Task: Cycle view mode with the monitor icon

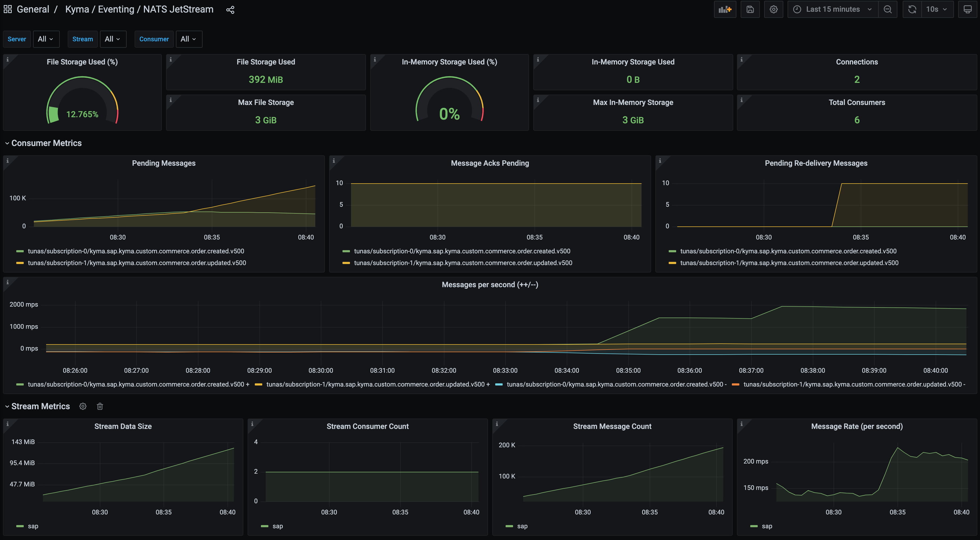Action: point(967,10)
